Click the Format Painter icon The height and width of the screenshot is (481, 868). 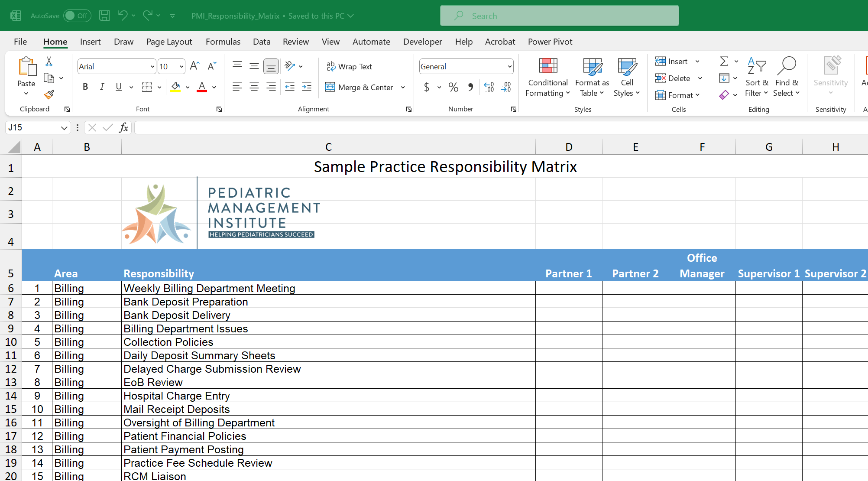[49, 94]
